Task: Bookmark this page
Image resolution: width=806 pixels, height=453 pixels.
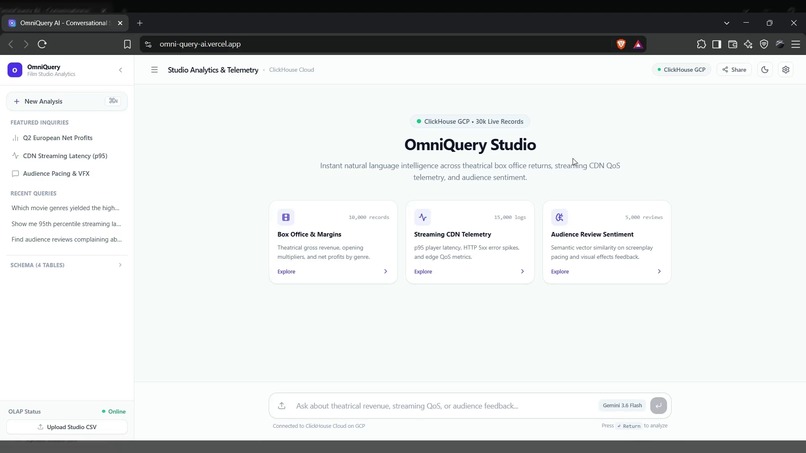Action: coord(127,44)
